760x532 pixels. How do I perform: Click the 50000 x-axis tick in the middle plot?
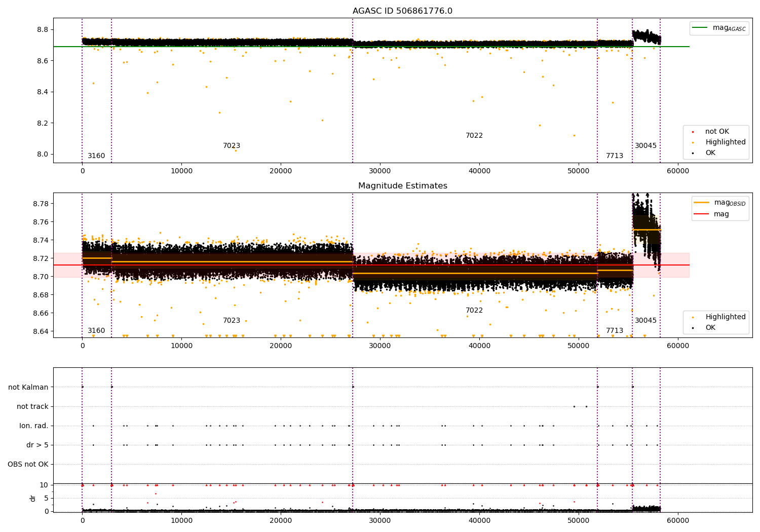[579, 346]
